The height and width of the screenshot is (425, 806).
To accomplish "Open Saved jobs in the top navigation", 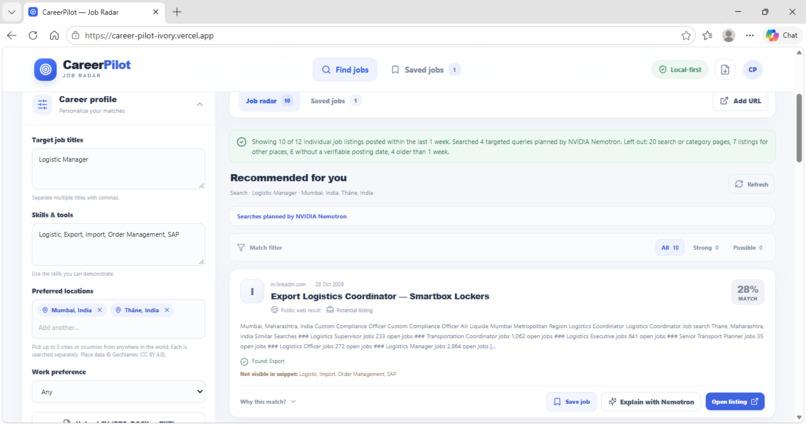I will tap(425, 70).
